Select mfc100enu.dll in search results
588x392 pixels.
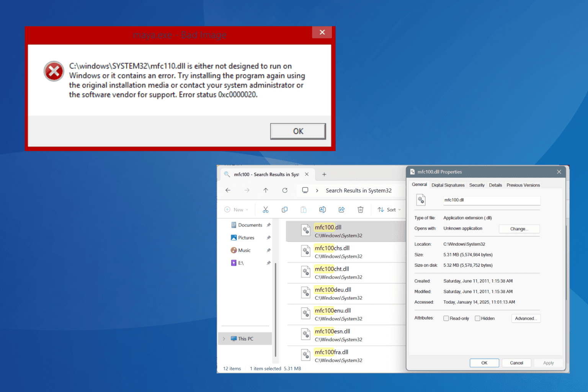pos(346,314)
